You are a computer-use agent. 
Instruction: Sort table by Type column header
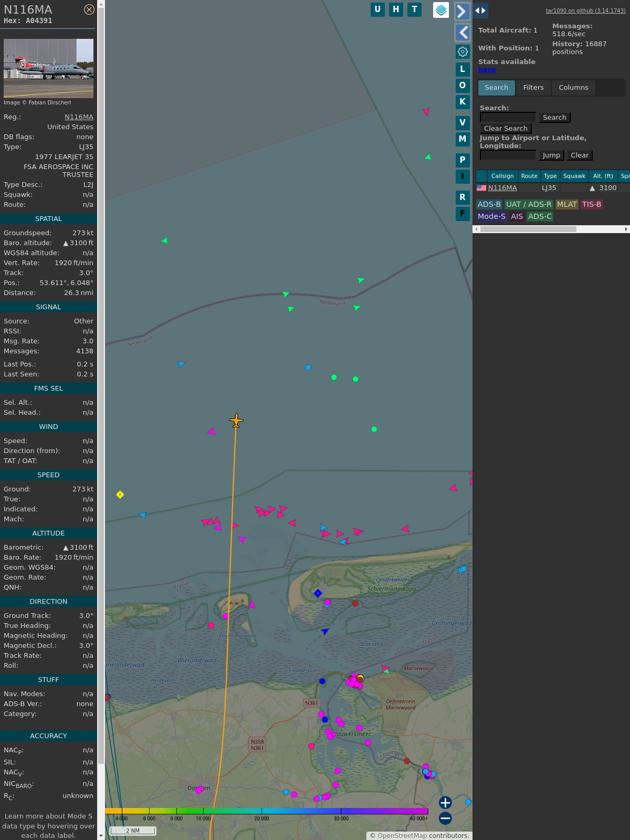point(550,176)
